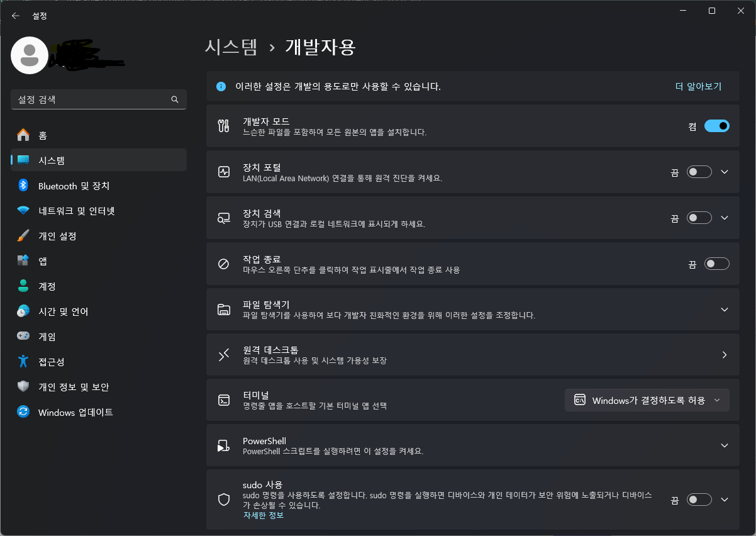Enable the 작업 종료 toggle

coord(716,264)
